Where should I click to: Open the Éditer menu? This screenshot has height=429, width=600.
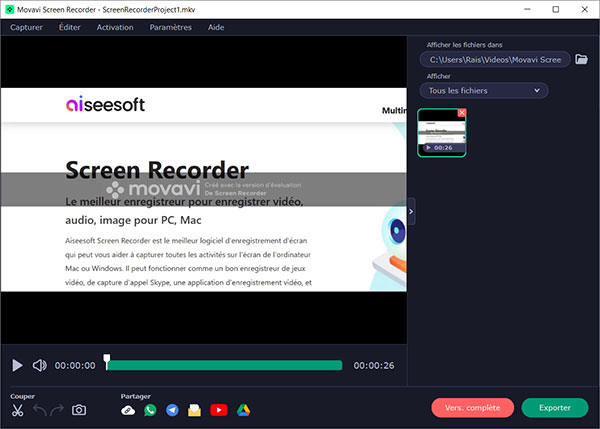[x=70, y=28]
